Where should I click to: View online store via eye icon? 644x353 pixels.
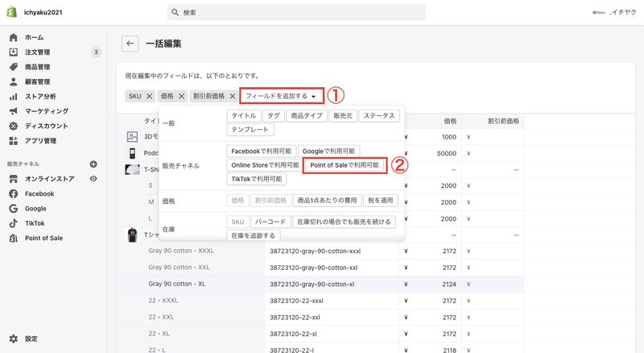93,179
